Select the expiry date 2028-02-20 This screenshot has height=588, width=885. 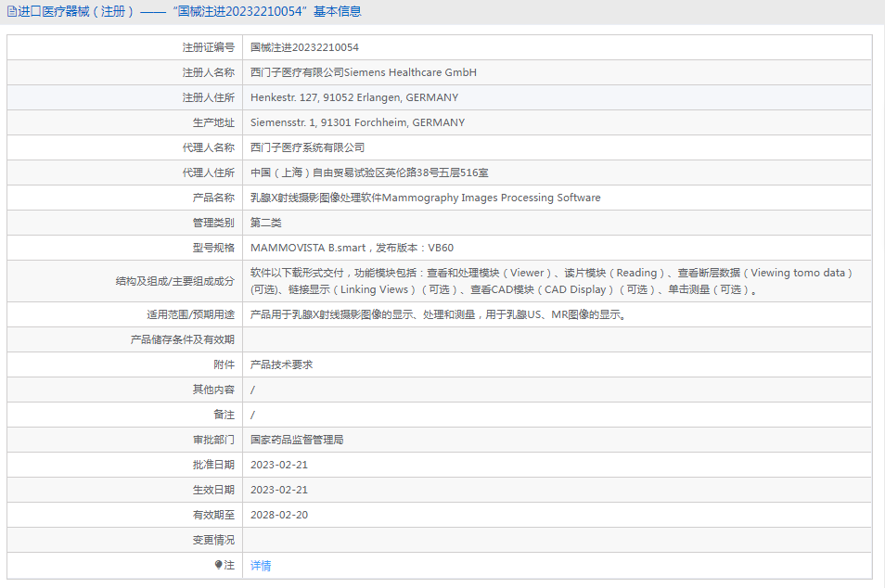click(x=279, y=515)
